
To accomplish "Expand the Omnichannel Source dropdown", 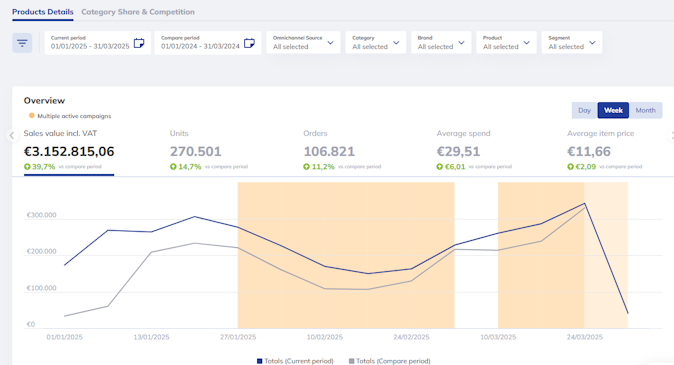I will click(x=303, y=43).
